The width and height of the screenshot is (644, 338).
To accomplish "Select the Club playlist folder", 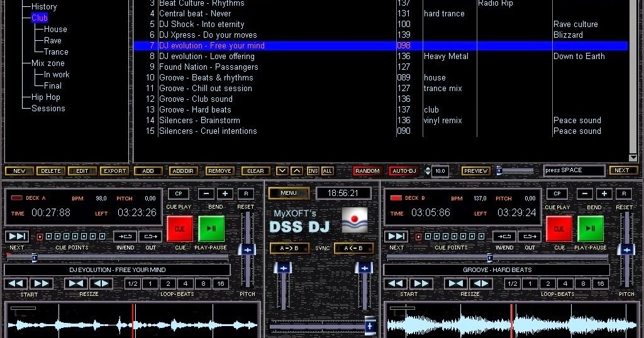I will tap(40, 18).
